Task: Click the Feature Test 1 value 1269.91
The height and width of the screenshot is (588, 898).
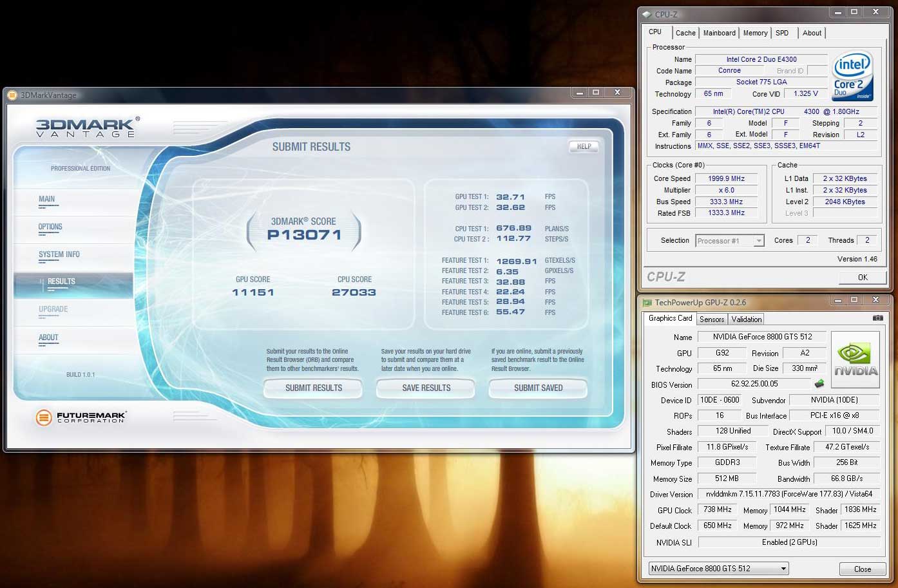Action: pos(516,261)
